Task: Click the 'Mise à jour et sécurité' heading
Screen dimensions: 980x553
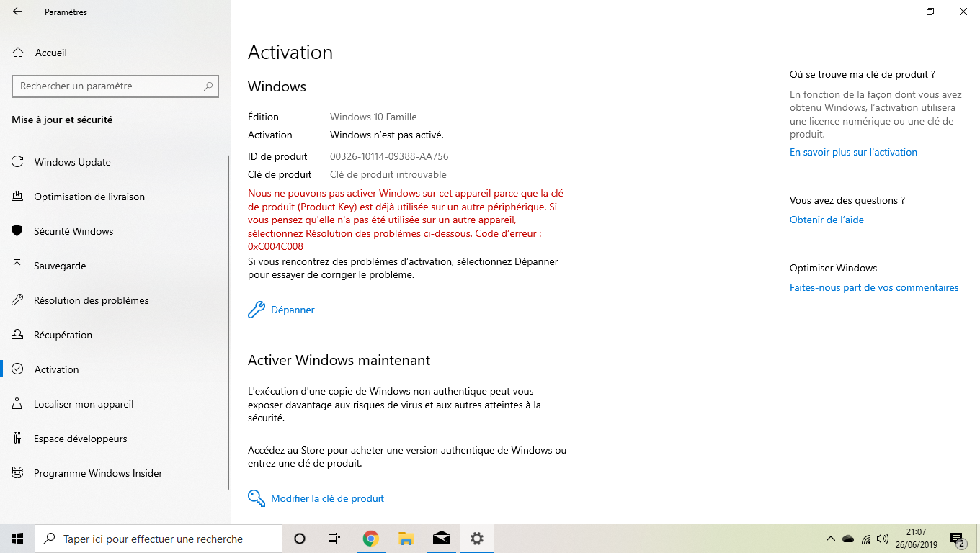Action: tap(62, 120)
